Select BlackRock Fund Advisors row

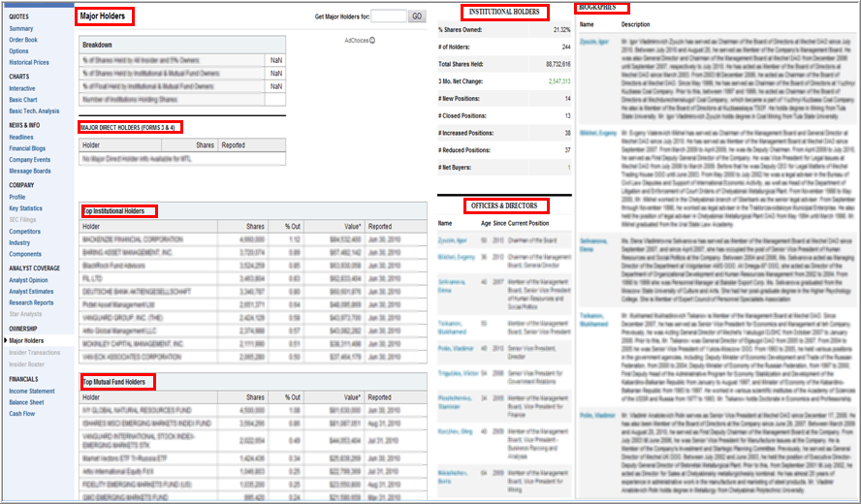253,266
